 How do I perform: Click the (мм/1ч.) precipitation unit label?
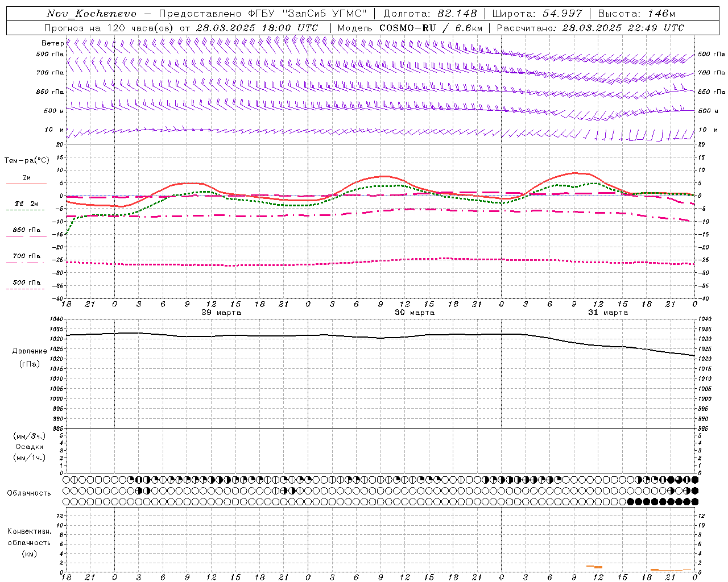click(x=30, y=458)
